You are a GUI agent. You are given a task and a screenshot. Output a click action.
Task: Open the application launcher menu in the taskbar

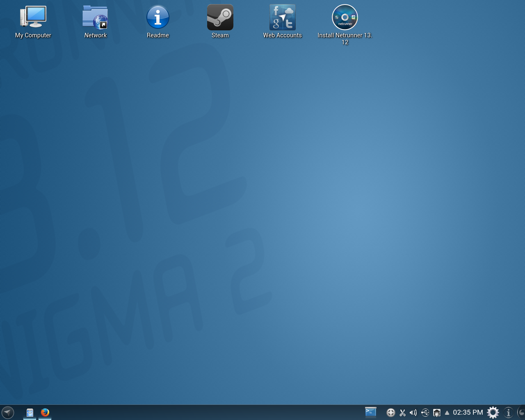click(x=8, y=412)
